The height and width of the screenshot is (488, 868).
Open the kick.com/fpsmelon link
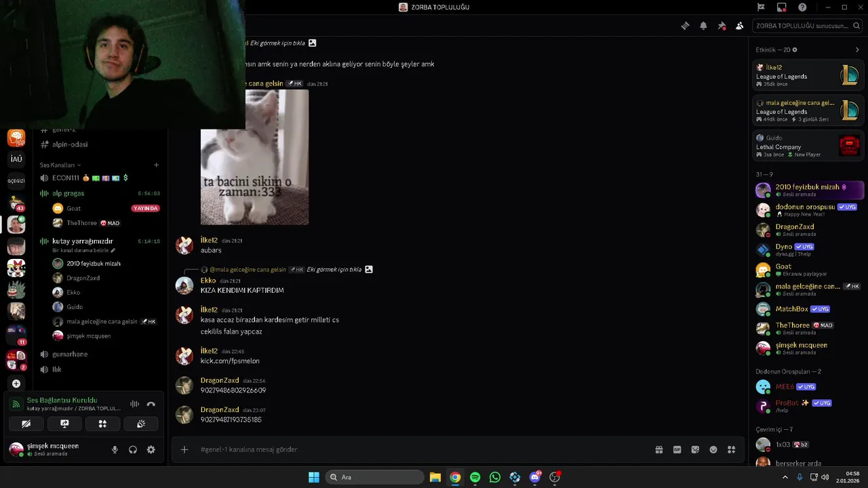pyautogui.click(x=230, y=361)
